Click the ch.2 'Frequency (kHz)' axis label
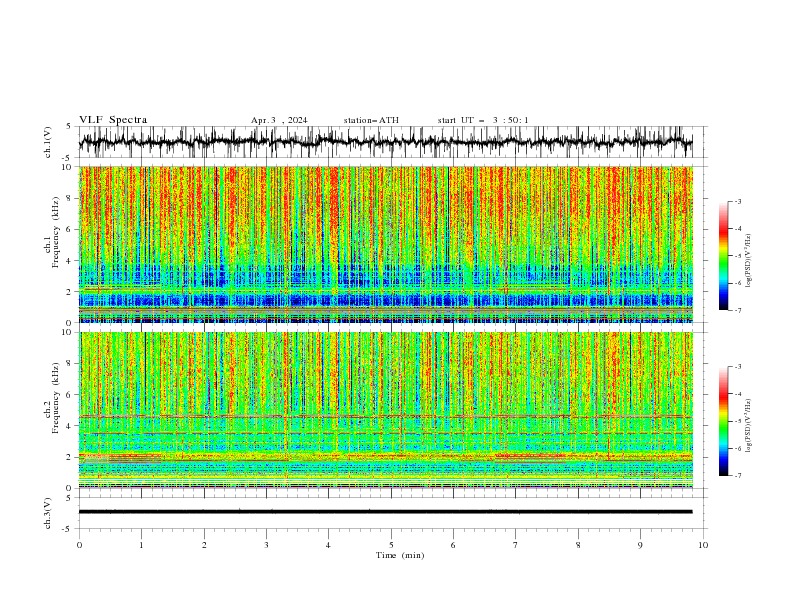 [56, 398]
